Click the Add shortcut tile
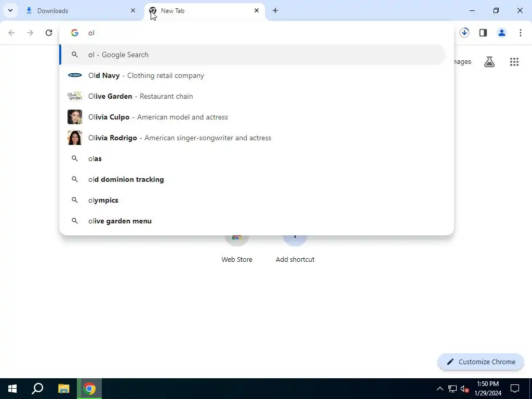The height and width of the screenshot is (399, 532). [295, 249]
